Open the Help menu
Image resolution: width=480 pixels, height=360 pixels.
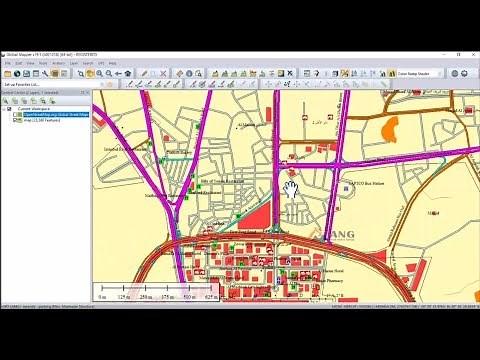pyautogui.click(x=113, y=63)
